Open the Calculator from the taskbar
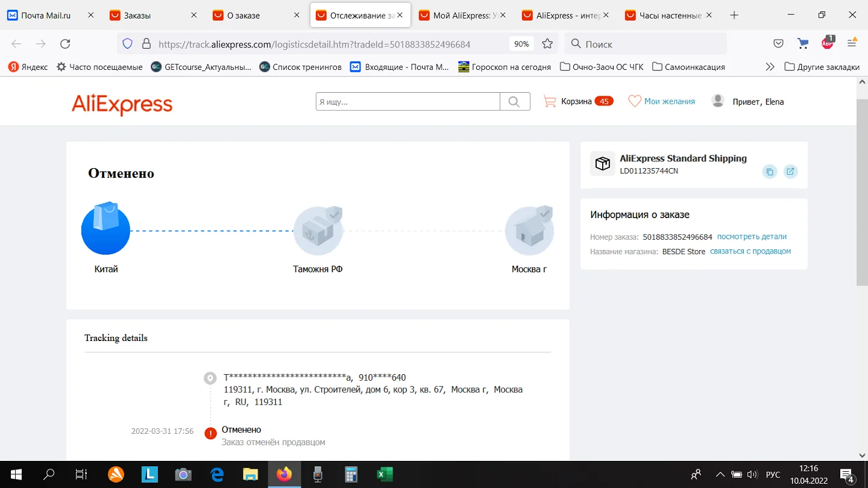Image resolution: width=868 pixels, height=488 pixels. (x=351, y=474)
